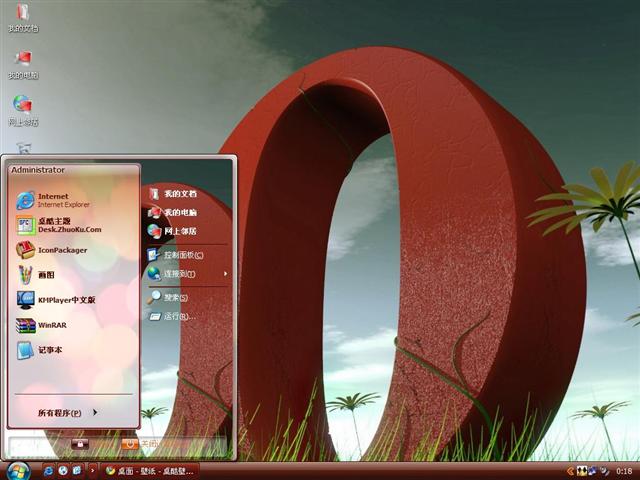Expand the 连接到(T) submenu arrow

click(x=225, y=273)
